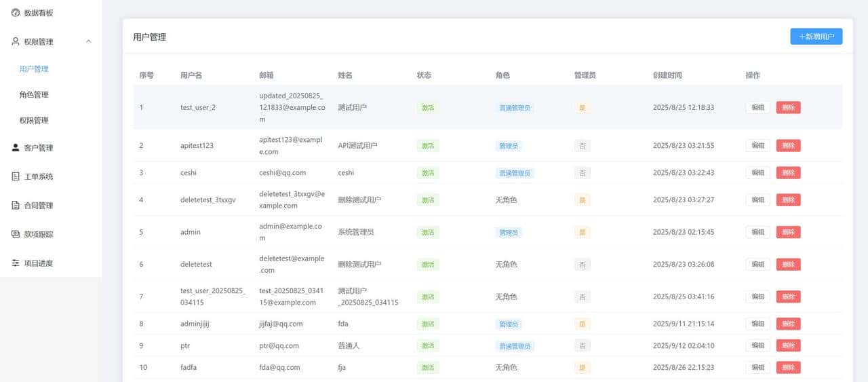Click the 是 admin tag for admin user

[x=581, y=232]
